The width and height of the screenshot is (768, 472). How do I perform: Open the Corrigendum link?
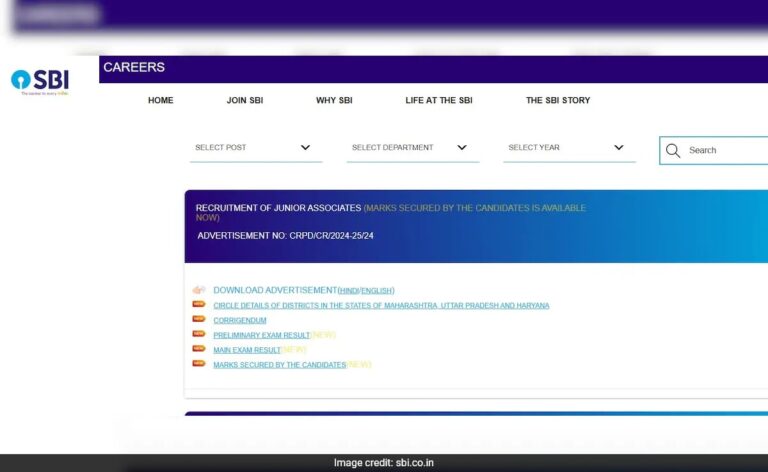[240, 320]
